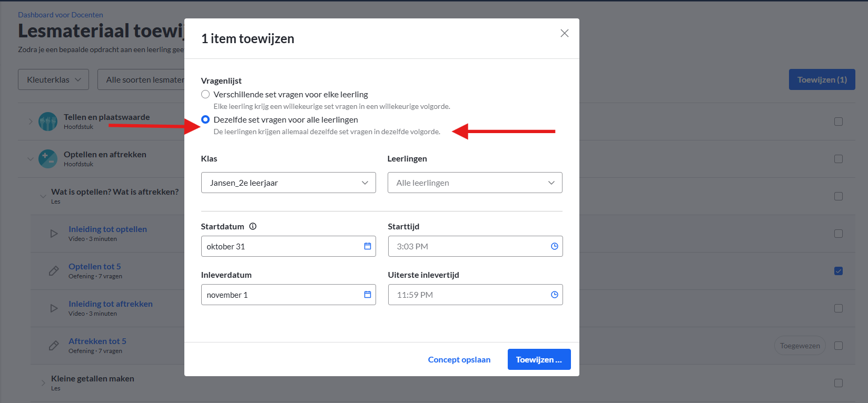The height and width of the screenshot is (403, 868).
Task: Check the Optellen en aftrekken checkbox
Action: tap(839, 159)
